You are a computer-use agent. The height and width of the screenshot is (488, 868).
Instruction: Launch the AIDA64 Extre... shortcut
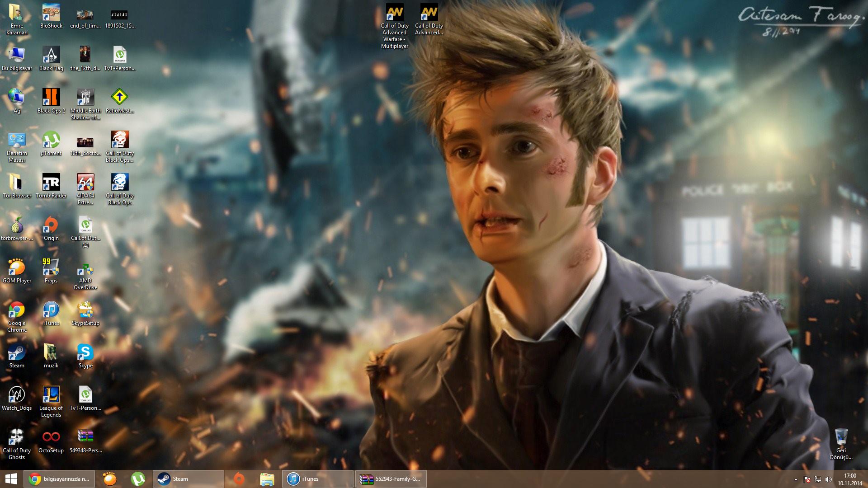point(85,189)
